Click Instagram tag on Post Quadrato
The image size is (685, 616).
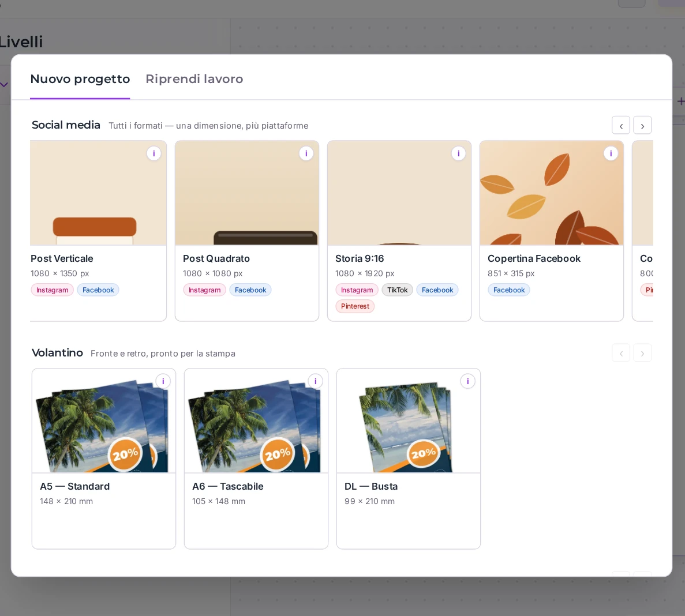coord(204,290)
